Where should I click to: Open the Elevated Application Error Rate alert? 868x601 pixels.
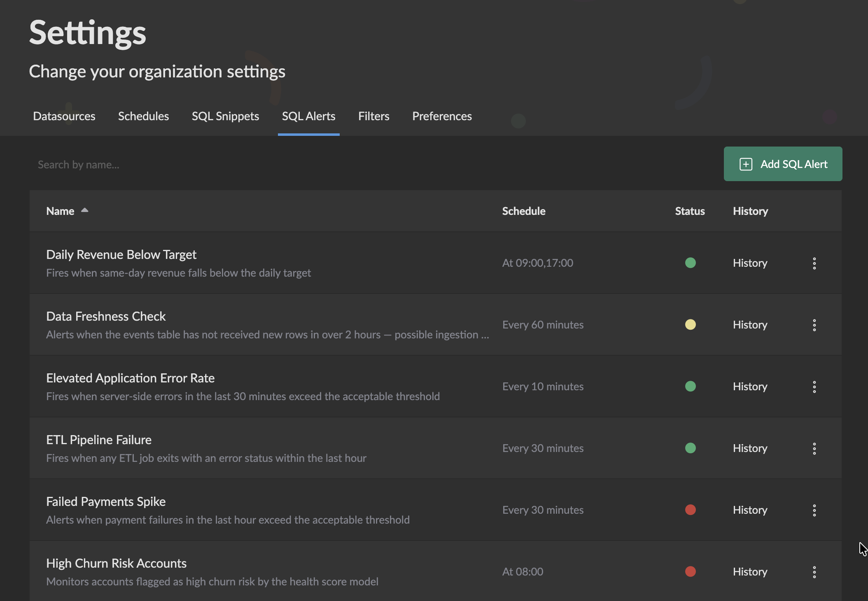pos(130,378)
